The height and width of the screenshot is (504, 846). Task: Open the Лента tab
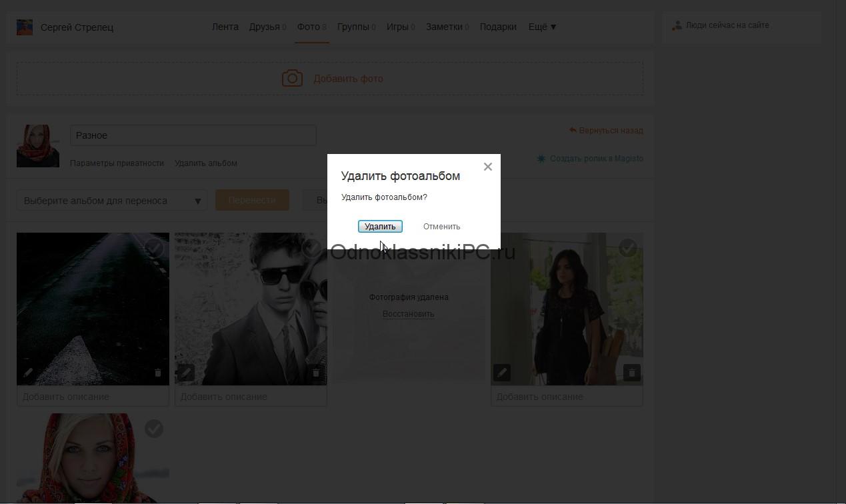point(225,27)
